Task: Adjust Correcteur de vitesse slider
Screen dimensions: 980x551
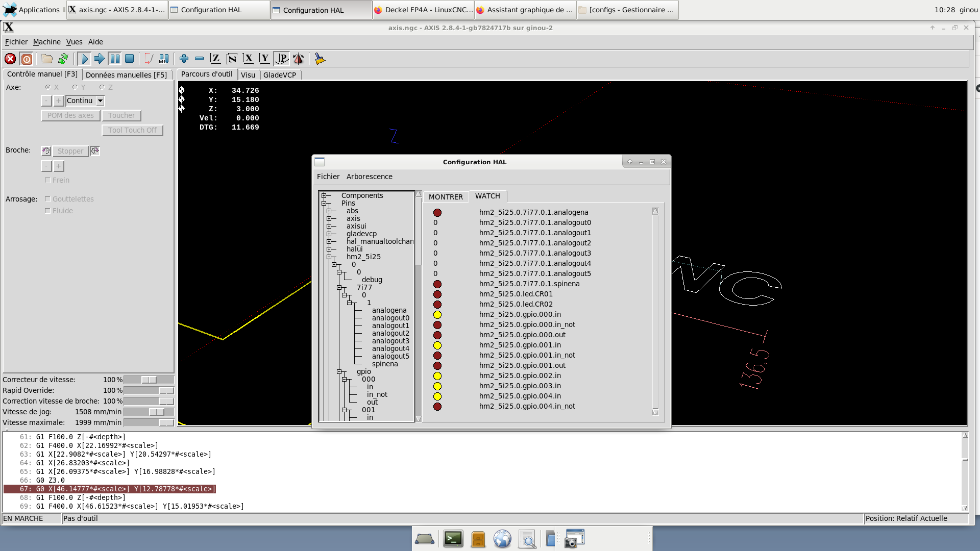Action: click(149, 380)
